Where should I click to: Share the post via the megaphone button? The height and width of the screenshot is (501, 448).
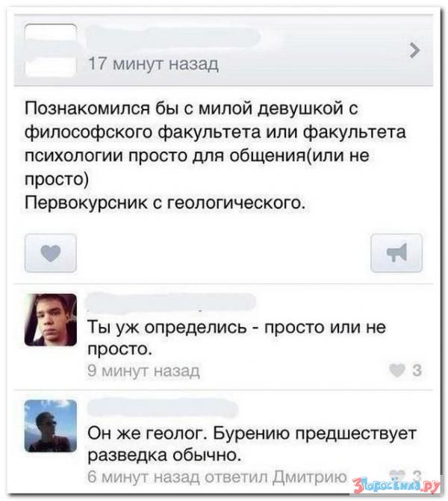(396, 253)
